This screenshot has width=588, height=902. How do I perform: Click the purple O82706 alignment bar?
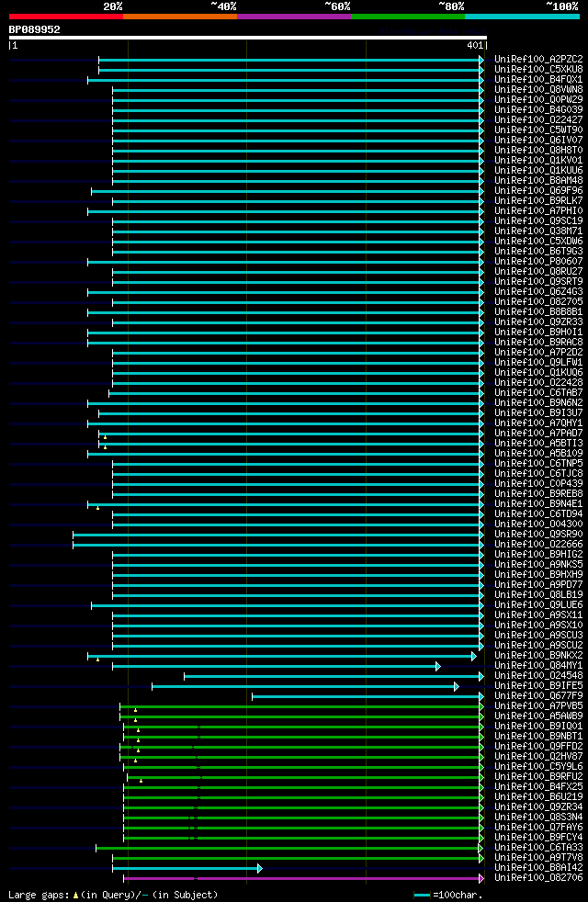pyautogui.click(x=302, y=879)
